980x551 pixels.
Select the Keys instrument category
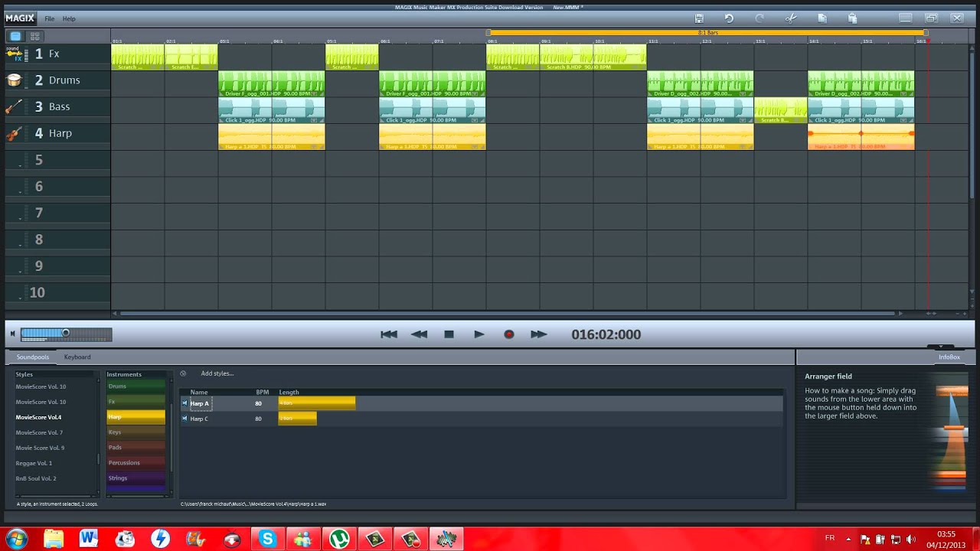click(x=136, y=432)
